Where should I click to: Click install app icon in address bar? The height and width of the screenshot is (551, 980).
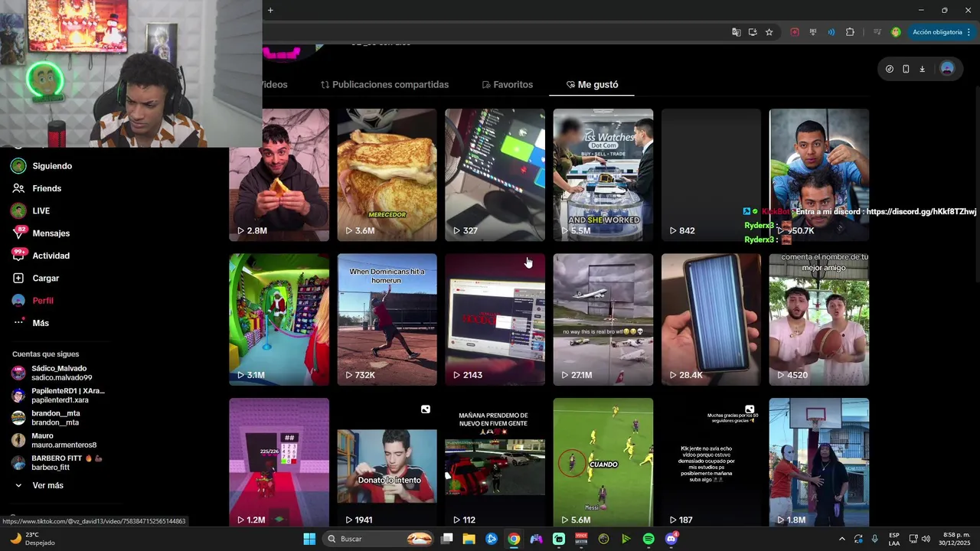coord(753,32)
